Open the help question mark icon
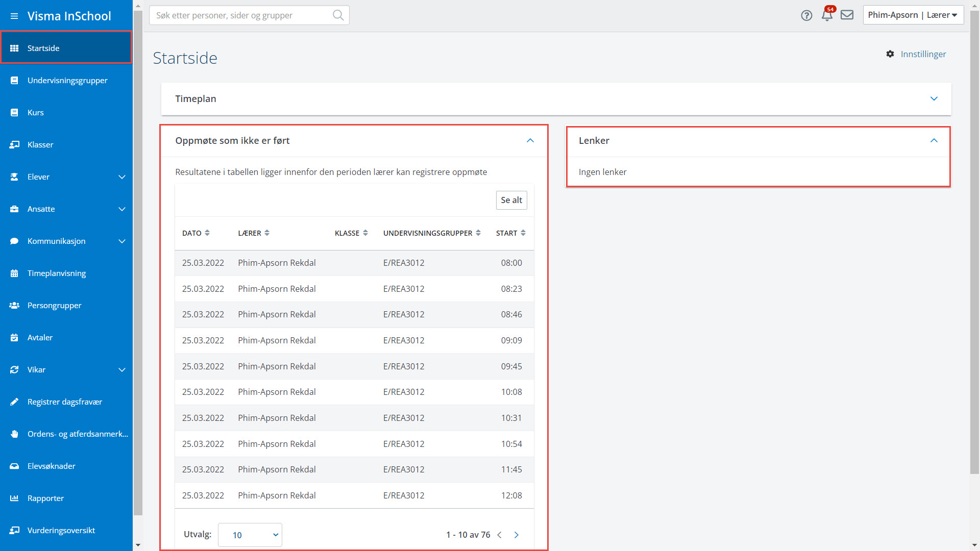980x551 pixels. click(x=806, y=15)
